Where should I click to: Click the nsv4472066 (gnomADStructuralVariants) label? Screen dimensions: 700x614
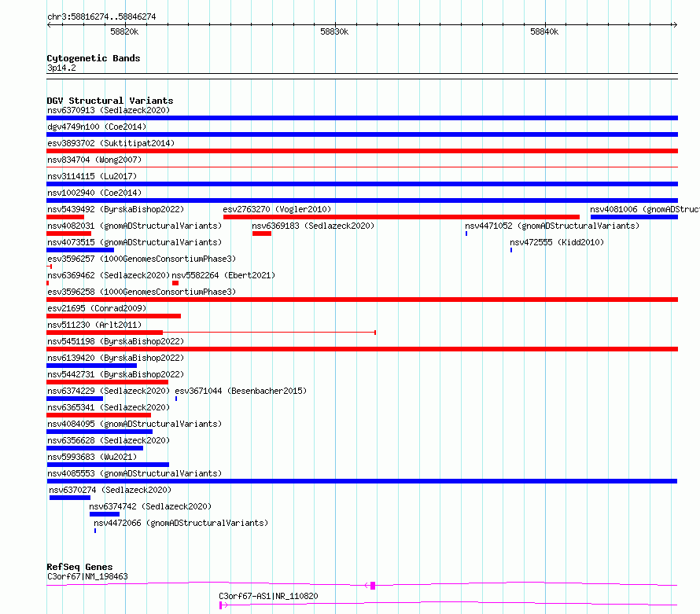(181, 523)
